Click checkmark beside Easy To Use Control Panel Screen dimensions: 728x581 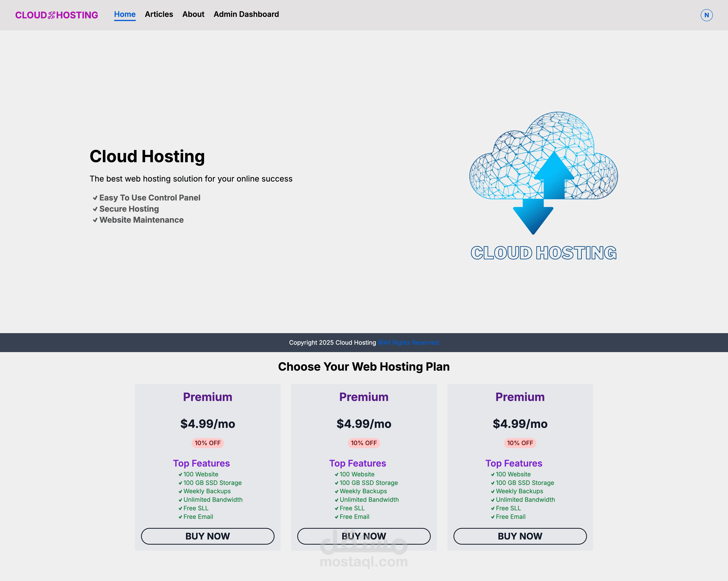[95, 198]
